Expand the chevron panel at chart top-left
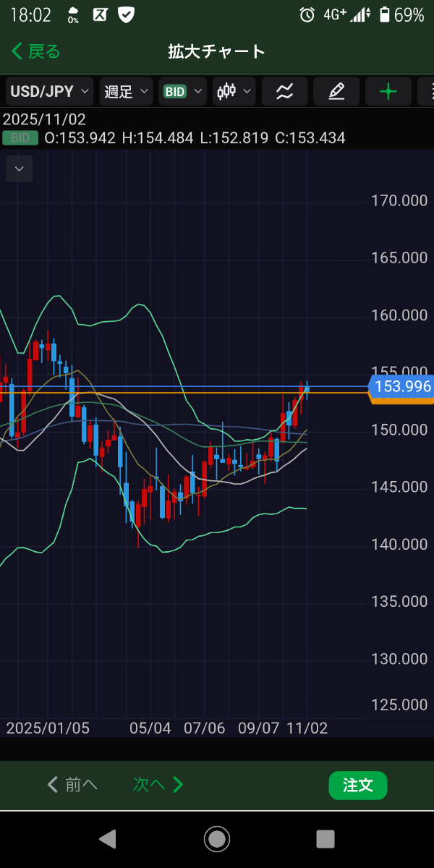The height and width of the screenshot is (868, 434). (x=20, y=169)
